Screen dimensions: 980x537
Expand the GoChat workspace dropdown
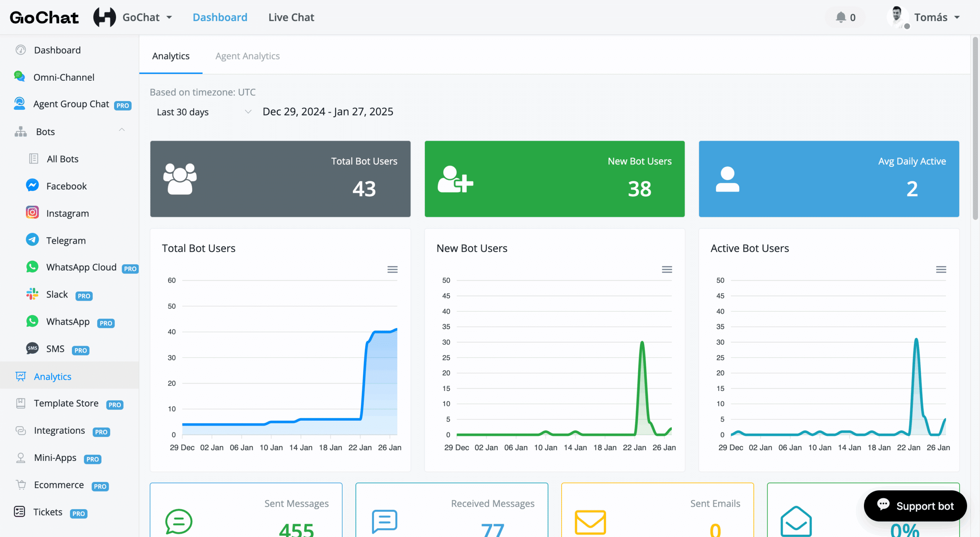tap(147, 17)
